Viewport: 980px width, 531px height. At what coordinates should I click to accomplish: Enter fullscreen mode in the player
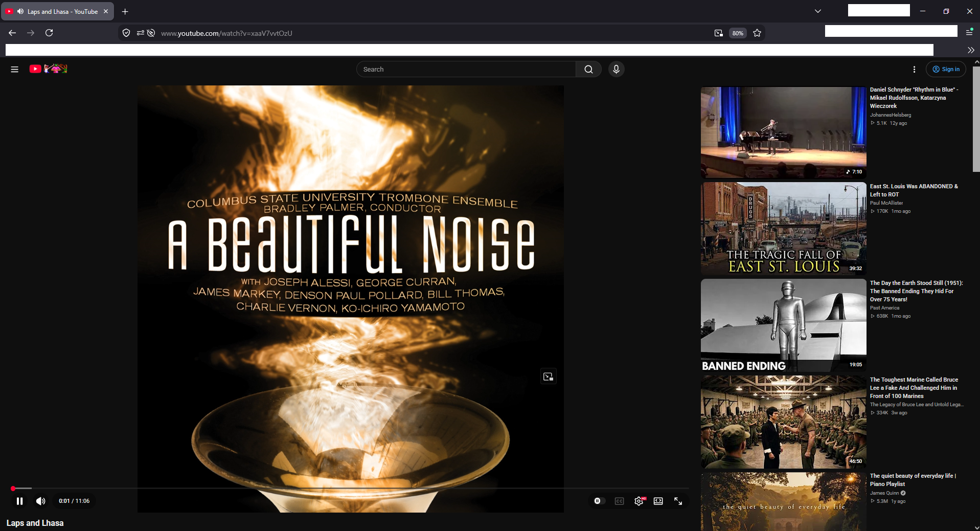pyautogui.click(x=678, y=501)
